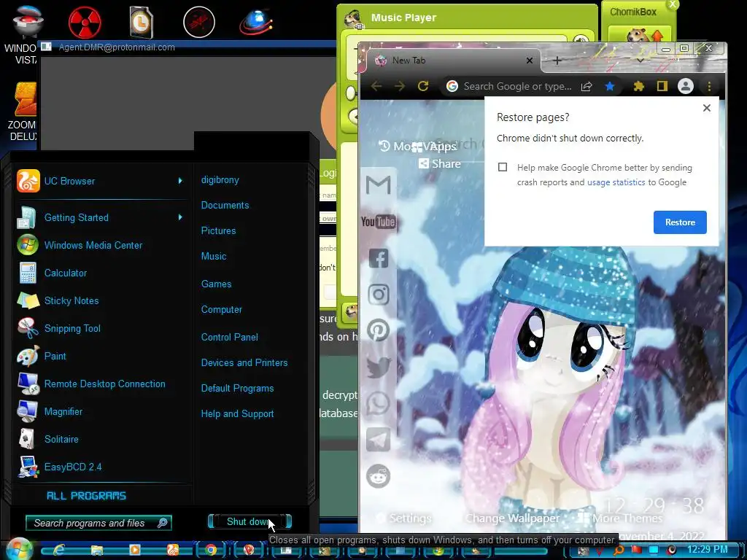Show All Programs list
747x560 pixels.
tap(86, 496)
